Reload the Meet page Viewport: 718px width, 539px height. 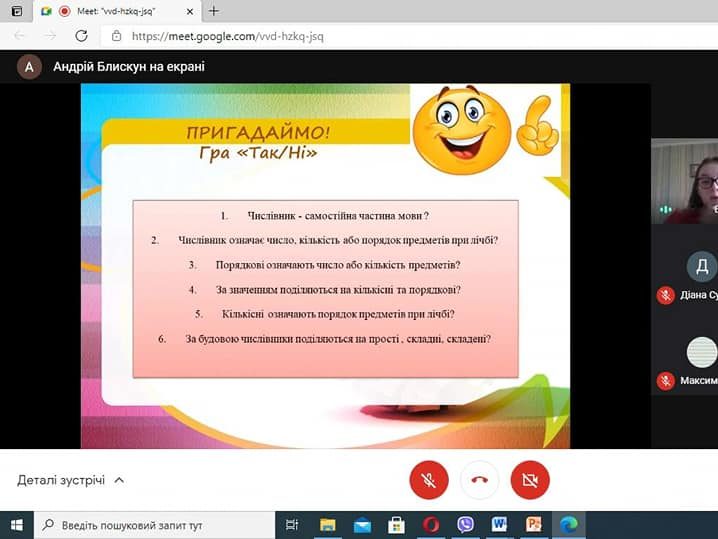coord(82,36)
